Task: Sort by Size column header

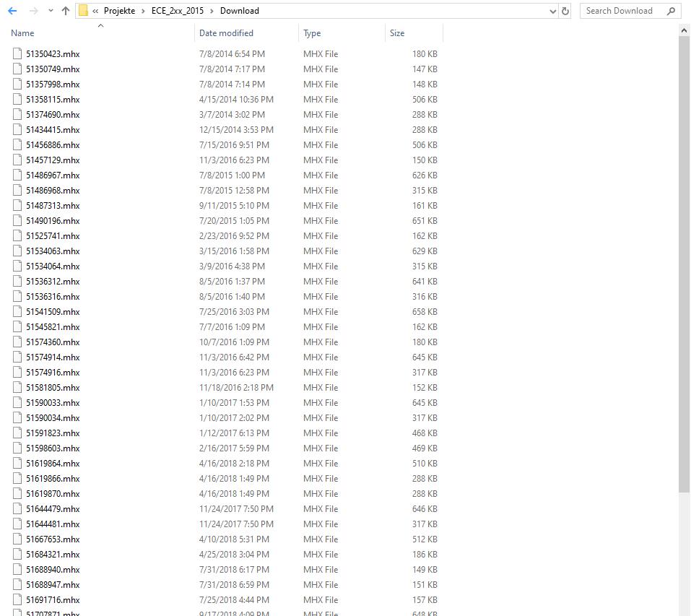Action: tap(396, 33)
